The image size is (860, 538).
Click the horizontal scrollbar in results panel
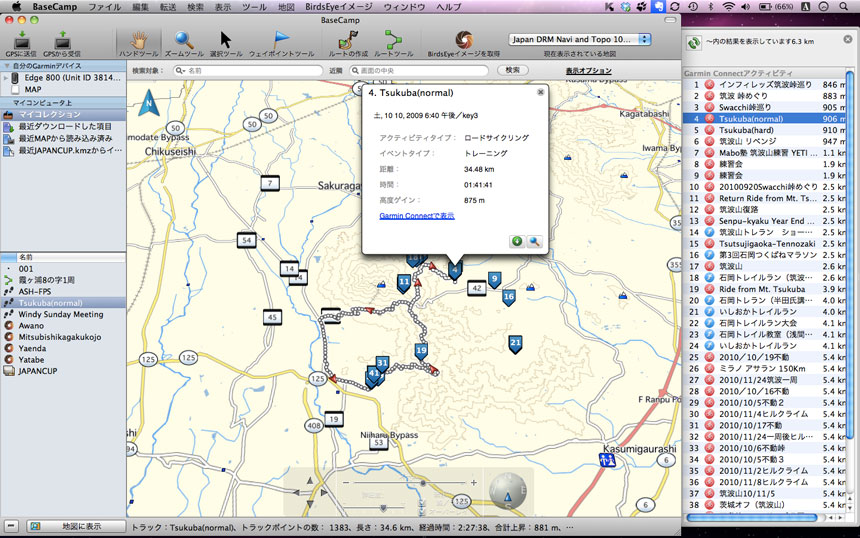751,517
